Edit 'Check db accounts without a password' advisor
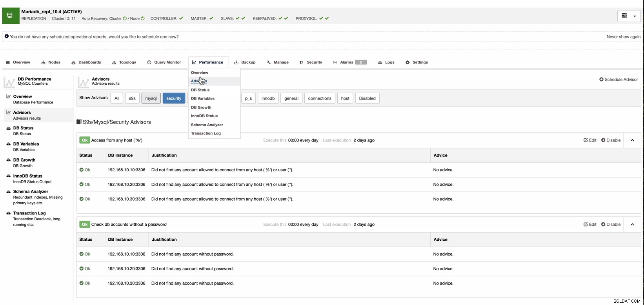Viewport: 644px width, 305px height. pyautogui.click(x=590, y=225)
